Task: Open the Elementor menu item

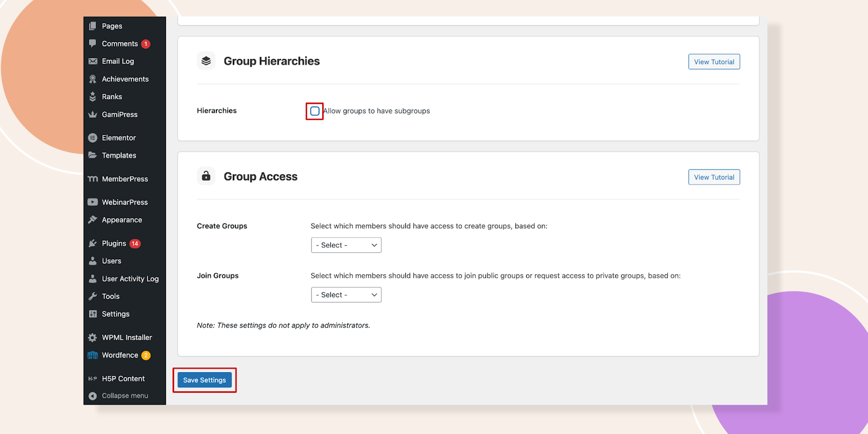Action: (125, 138)
